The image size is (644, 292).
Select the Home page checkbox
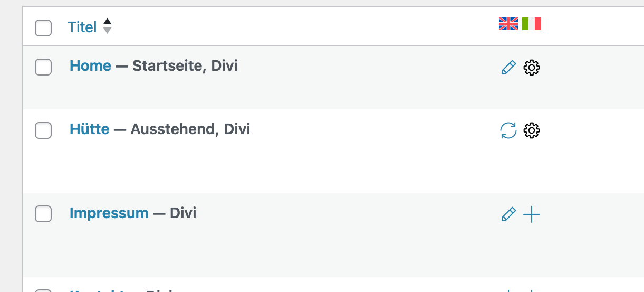click(x=43, y=67)
